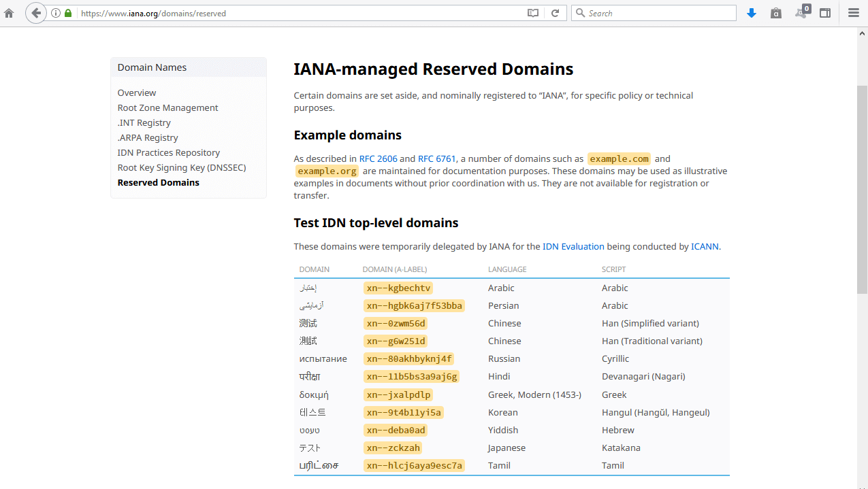Visit IDN Practices Repository

coord(169,152)
